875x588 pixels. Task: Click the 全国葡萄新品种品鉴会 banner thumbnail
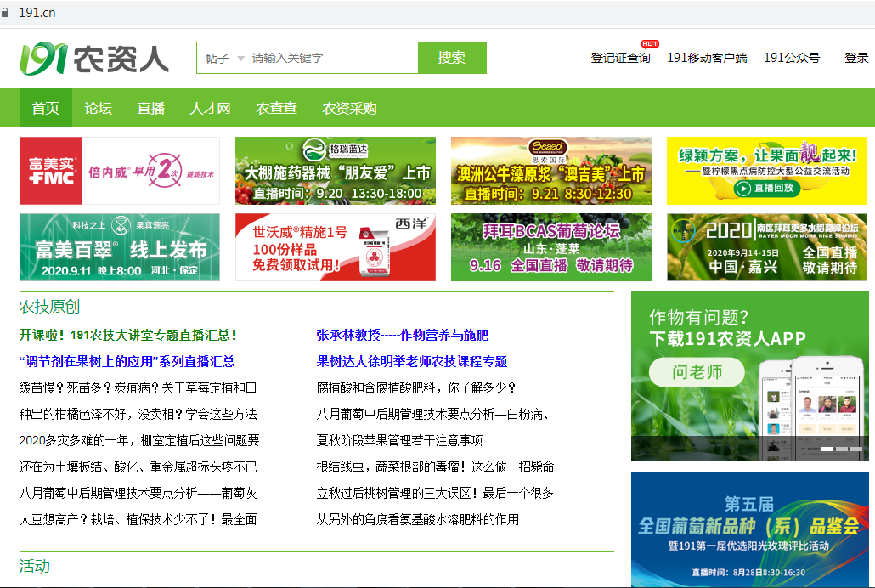pyautogui.click(x=749, y=527)
